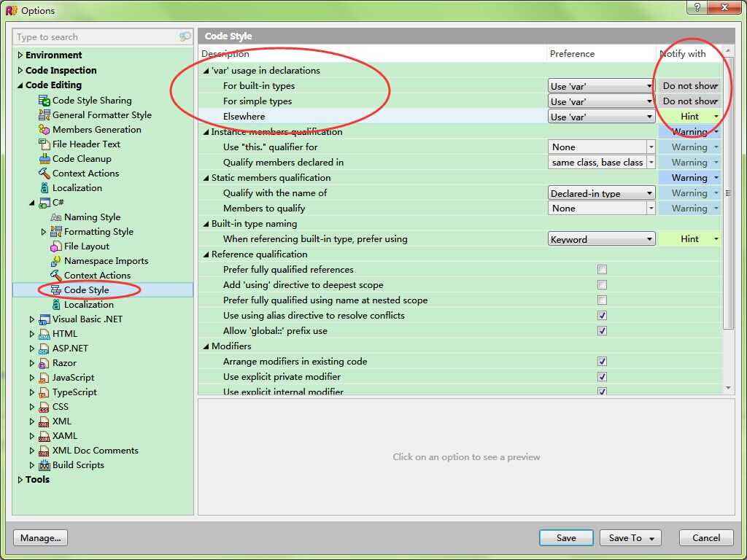
Task: Click the Cancel button
Action: [x=706, y=537]
